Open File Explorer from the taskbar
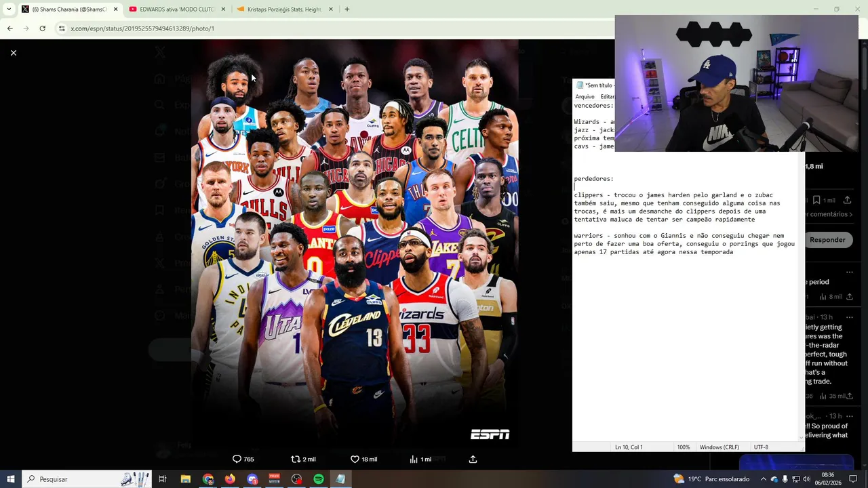The width and height of the screenshot is (868, 488). coord(185,479)
